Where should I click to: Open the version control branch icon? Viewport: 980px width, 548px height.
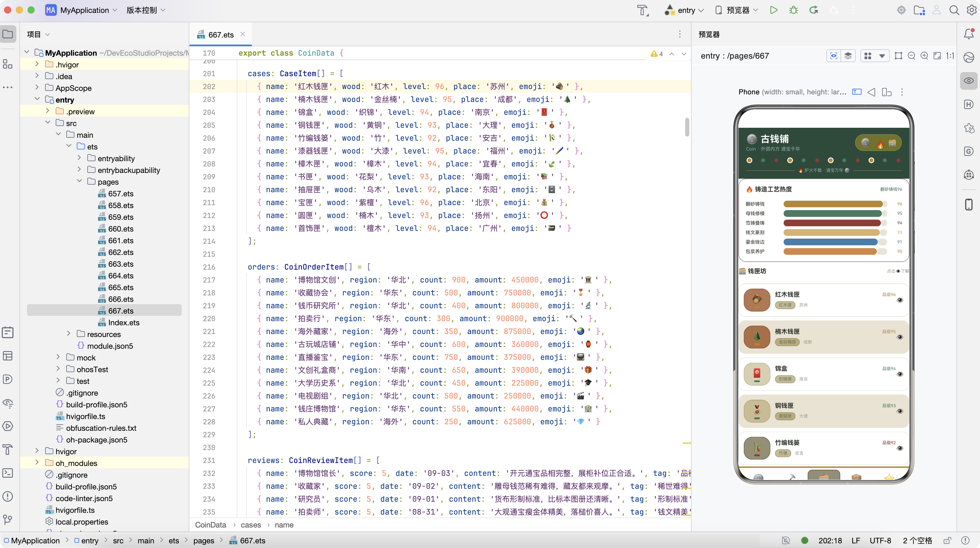click(8, 520)
